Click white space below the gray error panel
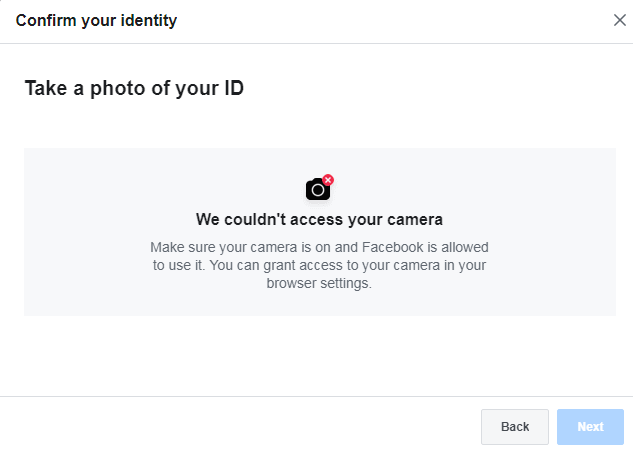This screenshot has width=633, height=449. click(x=319, y=355)
